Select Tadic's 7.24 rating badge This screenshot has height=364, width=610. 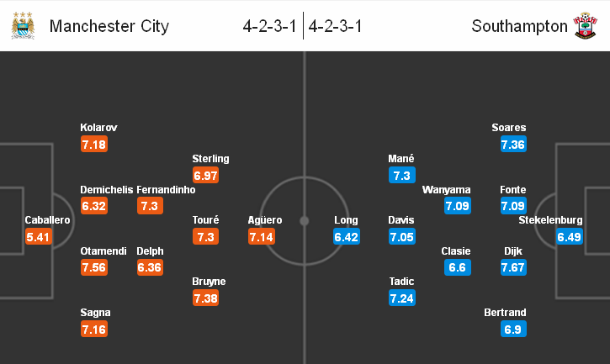(x=402, y=298)
